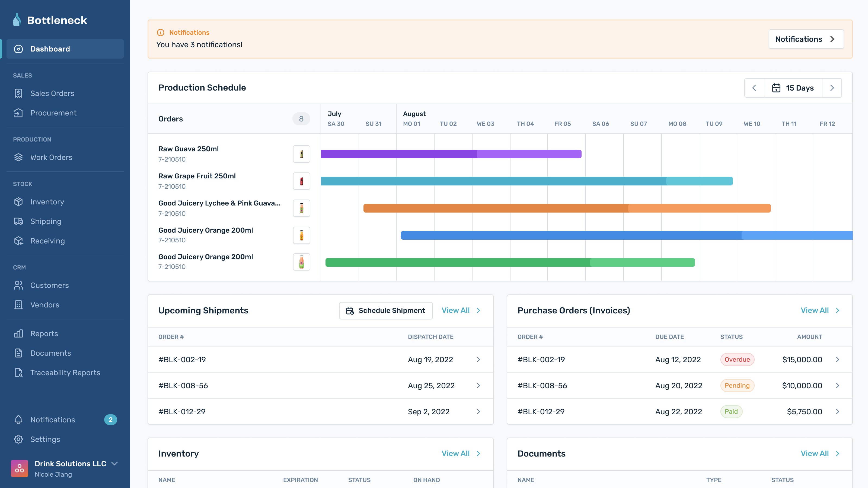Screen dimensions: 868x488
Task: Open Traceability Reports in the sidebar
Action: (x=65, y=373)
